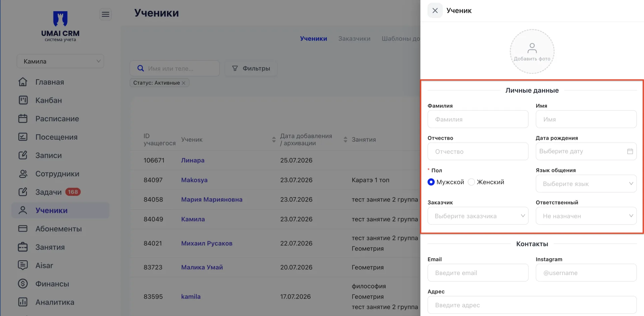The image size is (644, 316).
Task: Click the 168 tasks badge
Action: tap(73, 192)
